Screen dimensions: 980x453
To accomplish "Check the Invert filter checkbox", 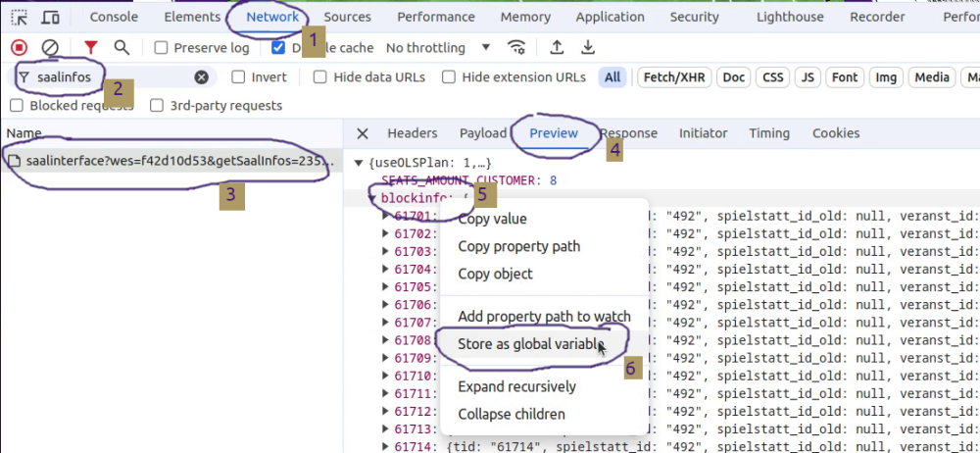I will (238, 77).
